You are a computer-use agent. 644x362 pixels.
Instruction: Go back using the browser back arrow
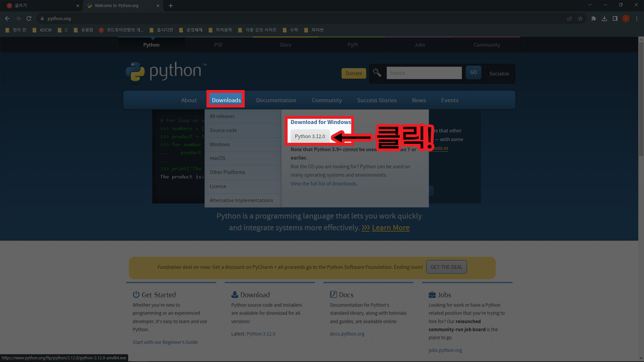pyautogui.click(x=7, y=18)
